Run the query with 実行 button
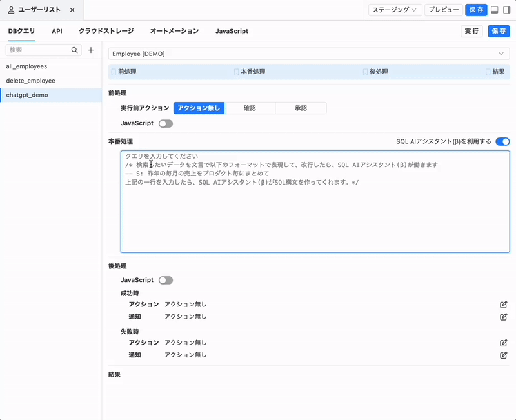 click(x=471, y=31)
